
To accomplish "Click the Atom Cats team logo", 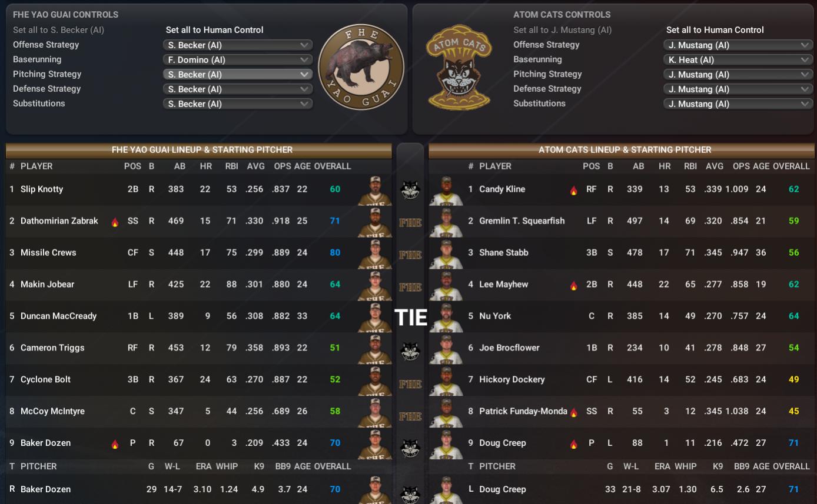I will [460, 67].
